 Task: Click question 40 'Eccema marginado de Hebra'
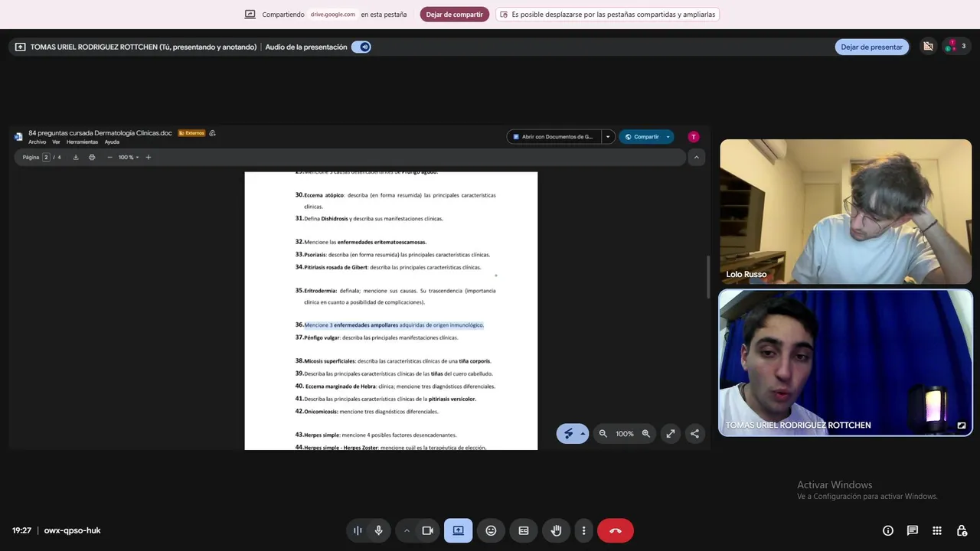click(395, 386)
